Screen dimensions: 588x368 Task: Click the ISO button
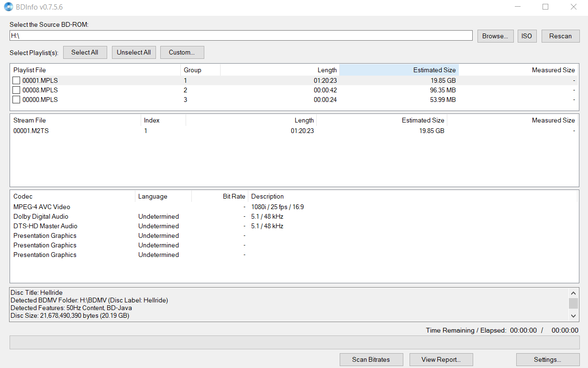(x=527, y=36)
